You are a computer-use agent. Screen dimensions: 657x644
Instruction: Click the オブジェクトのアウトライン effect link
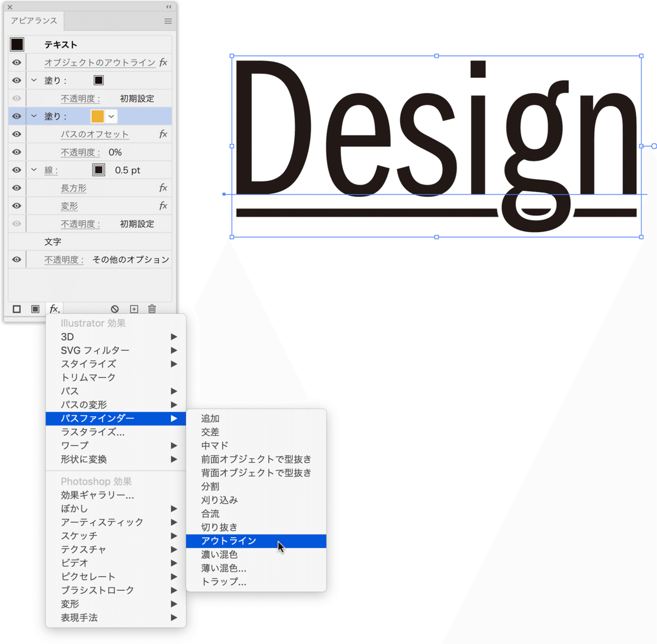pos(100,62)
